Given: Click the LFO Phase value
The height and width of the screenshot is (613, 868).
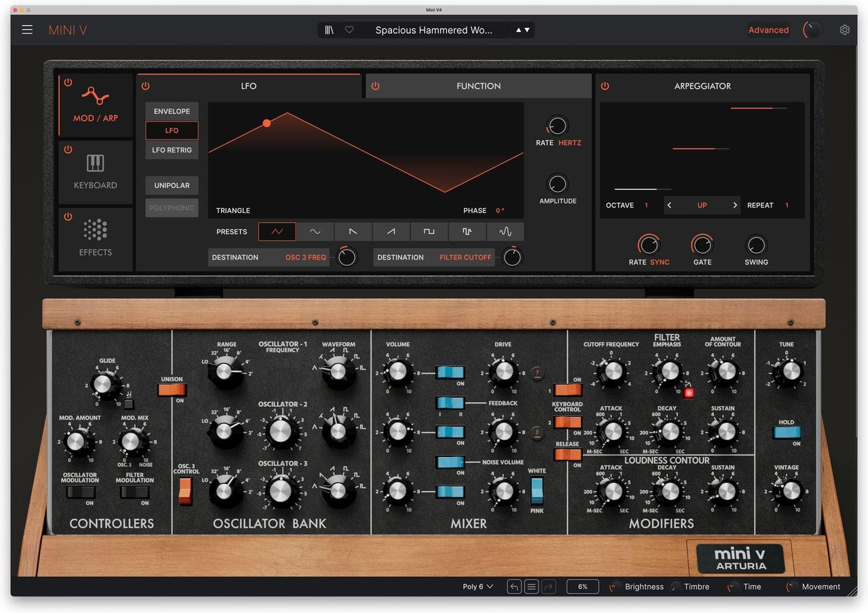Looking at the screenshot, I should 500,211.
